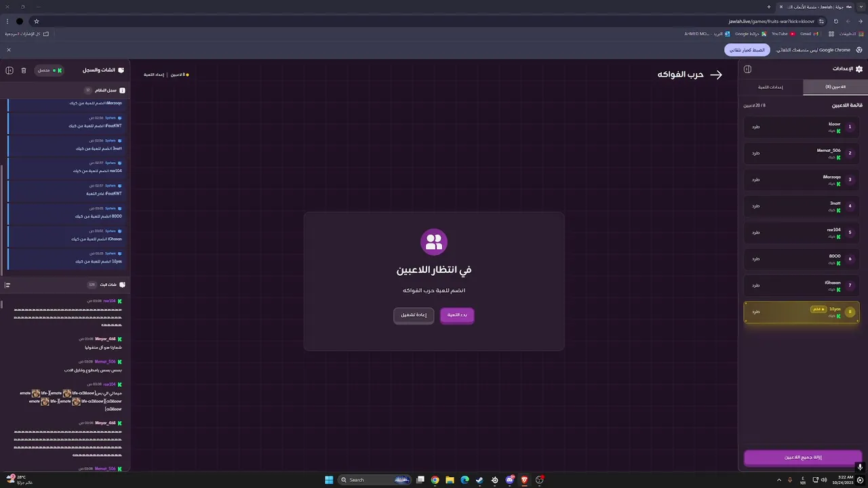The width and height of the screenshot is (868, 488).
Task: Select player number 1 badge
Action: click(850, 127)
